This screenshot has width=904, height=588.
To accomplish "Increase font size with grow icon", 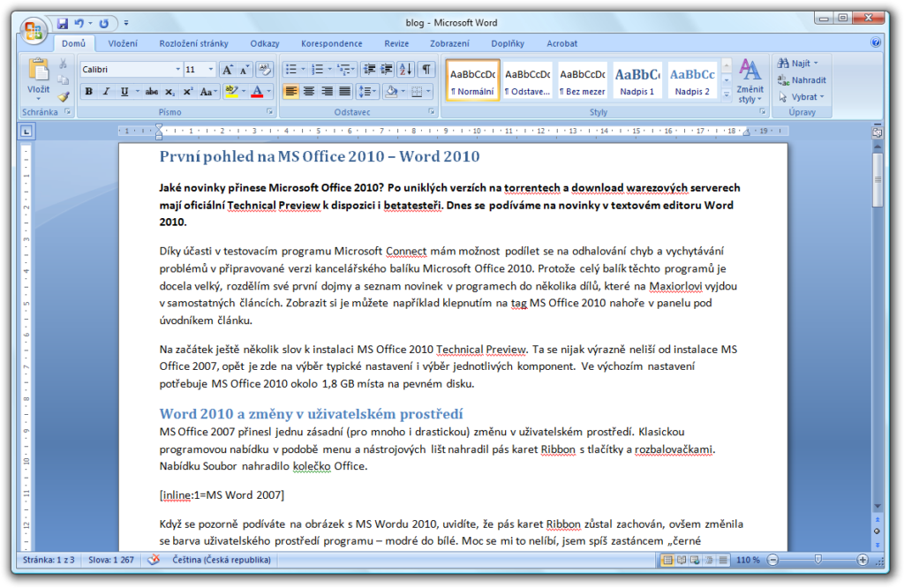I will 228,70.
